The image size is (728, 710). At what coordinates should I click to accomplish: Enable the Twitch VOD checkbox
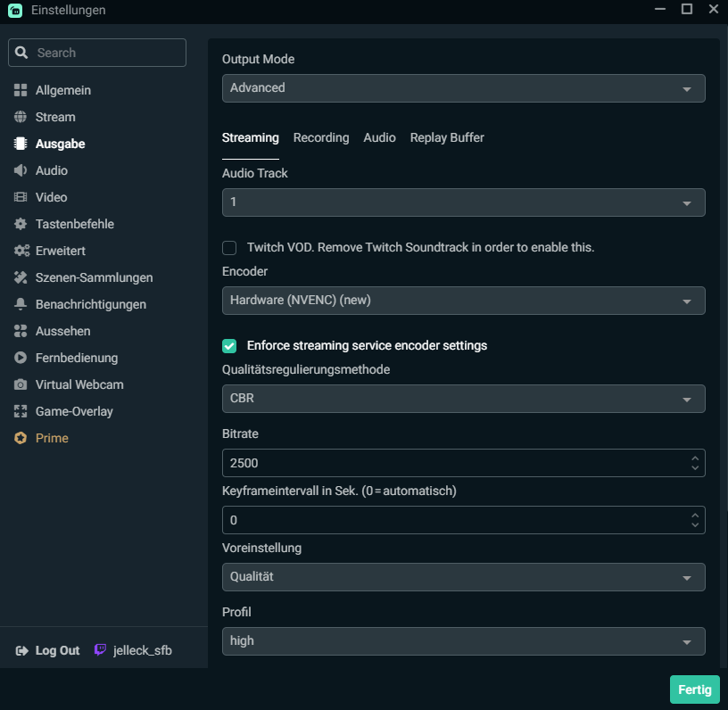coord(229,247)
